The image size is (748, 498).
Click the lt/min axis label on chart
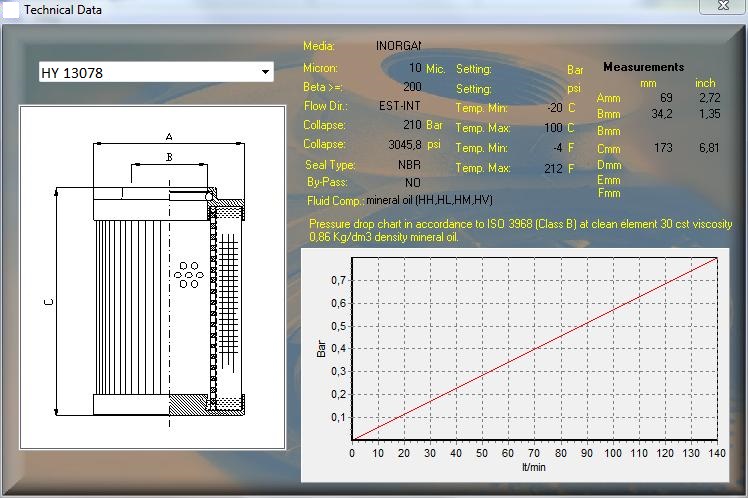tap(533, 466)
